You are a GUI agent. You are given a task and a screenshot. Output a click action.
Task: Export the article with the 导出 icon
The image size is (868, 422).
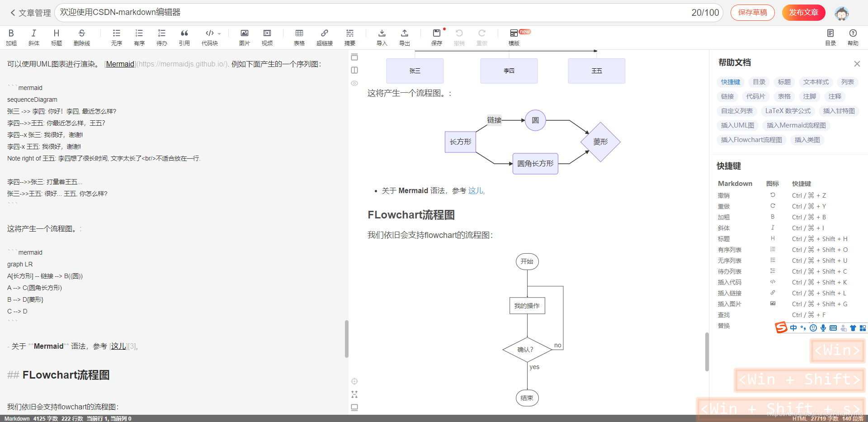[405, 37]
